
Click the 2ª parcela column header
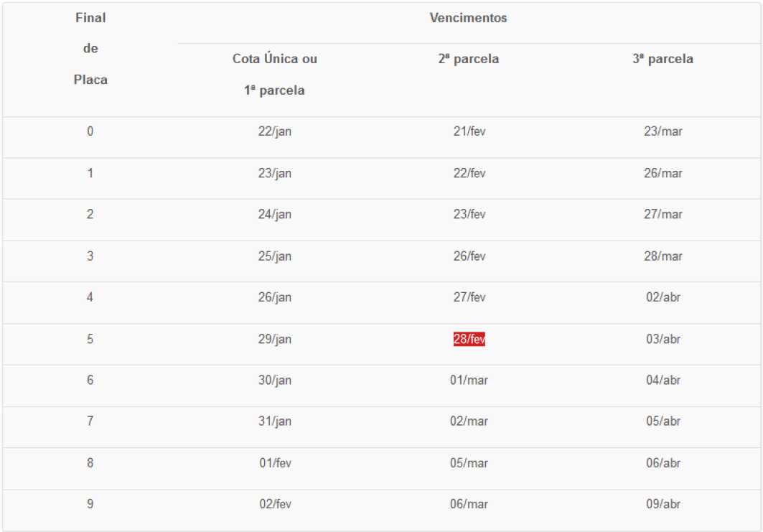click(468, 59)
